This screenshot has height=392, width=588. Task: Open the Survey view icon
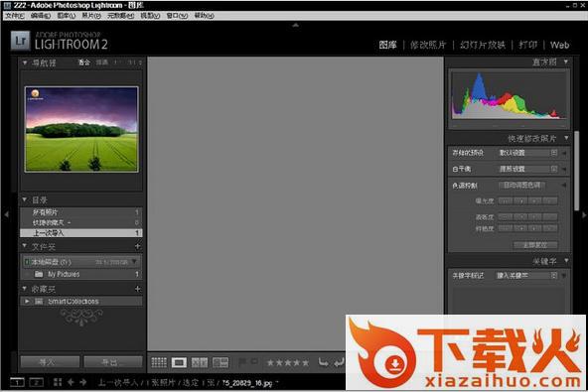point(220,362)
